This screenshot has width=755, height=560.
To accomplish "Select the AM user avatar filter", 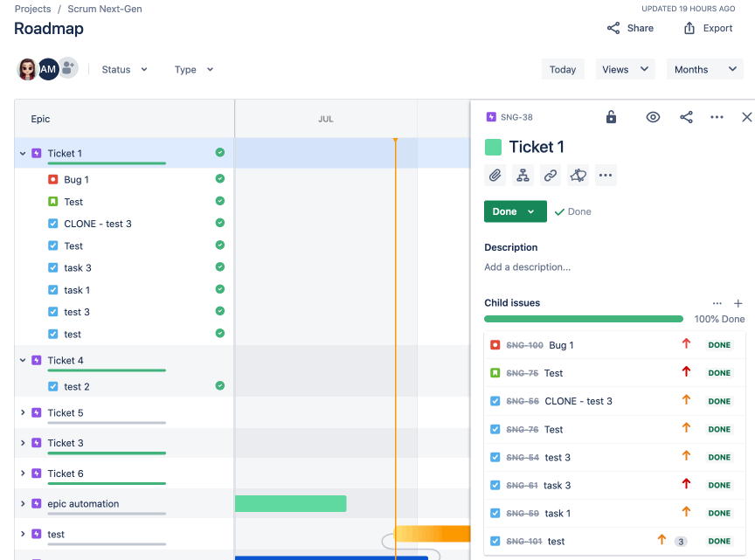I will click(47, 69).
